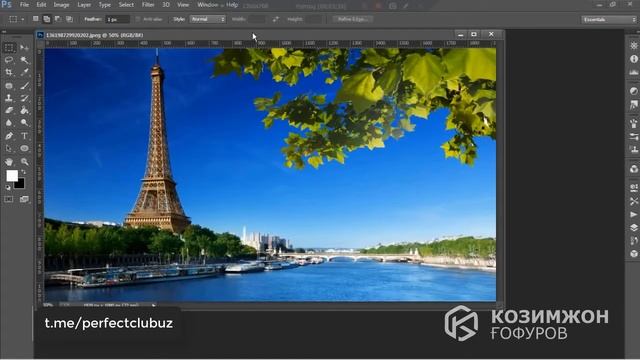The height and width of the screenshot is (360, 640).
Task: Open the Style dropdown set to Normal
Action: pos(208,19)
